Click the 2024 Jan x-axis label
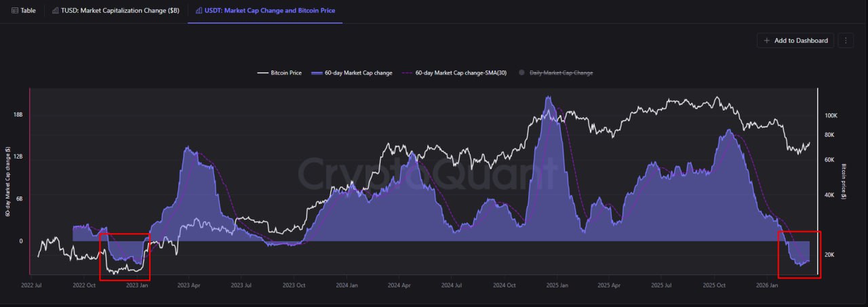This screenshot has width=868, height=307. click(347, 286)
